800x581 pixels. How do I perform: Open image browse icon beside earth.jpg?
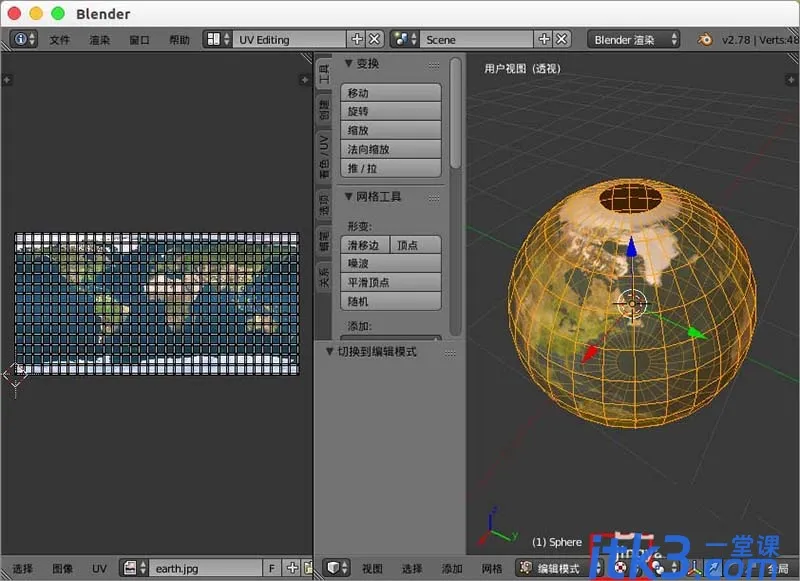(x=134, y=568)
